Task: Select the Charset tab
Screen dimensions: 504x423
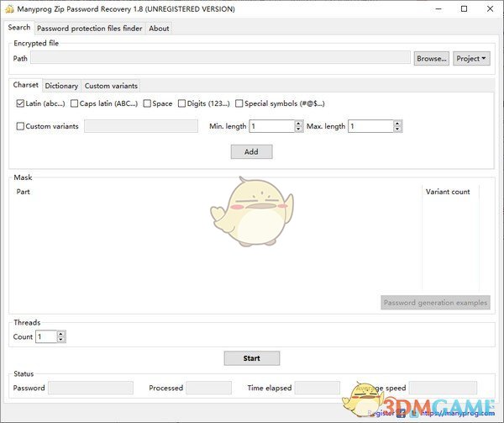Action: [25, 85]
